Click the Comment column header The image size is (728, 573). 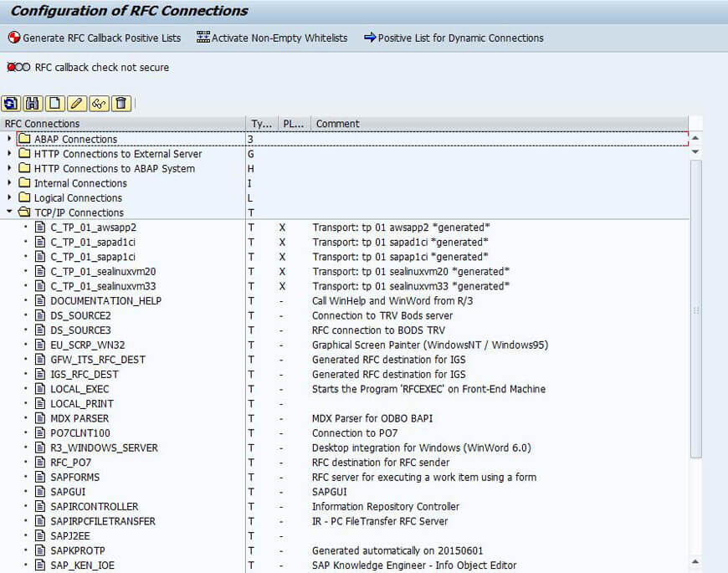coord(337,124)
